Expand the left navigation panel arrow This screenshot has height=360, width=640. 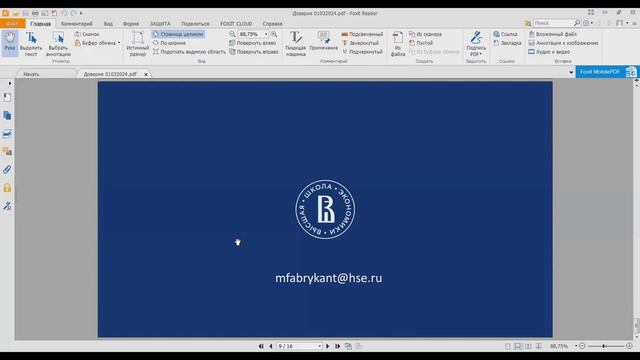pyautogui.click(x=10, y=83)
